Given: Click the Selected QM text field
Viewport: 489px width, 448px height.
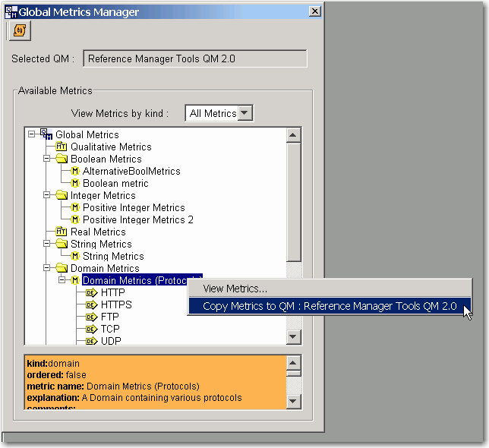Looking at the screenshot, I should pos(195,58).
